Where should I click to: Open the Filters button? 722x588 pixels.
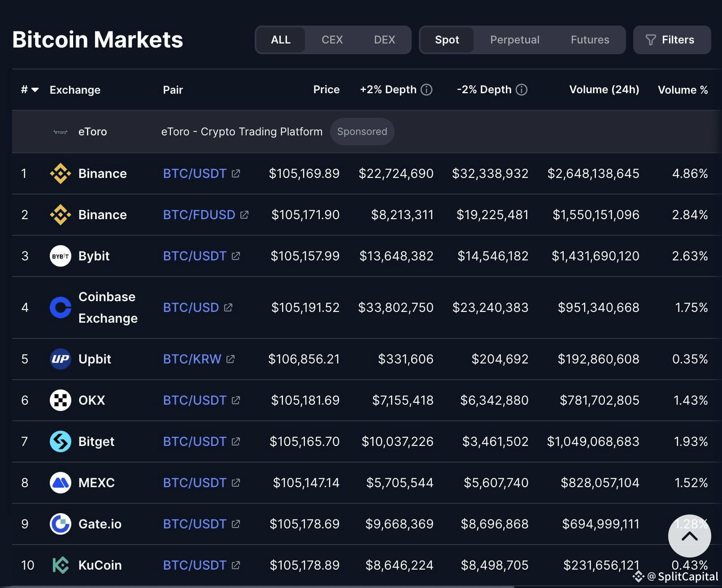coord(672,40)
